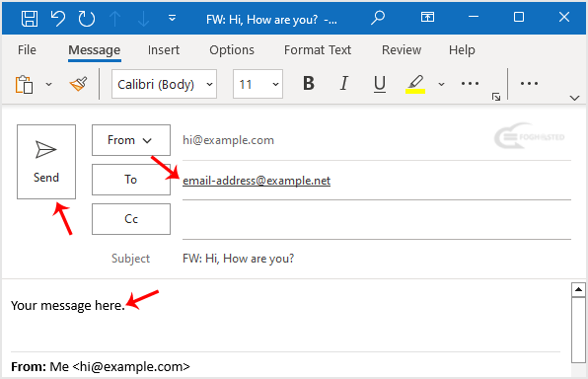Toggle Bold formatting
Image resolution: width=588 pixels, height=379 pixels.
coord(309,83)
